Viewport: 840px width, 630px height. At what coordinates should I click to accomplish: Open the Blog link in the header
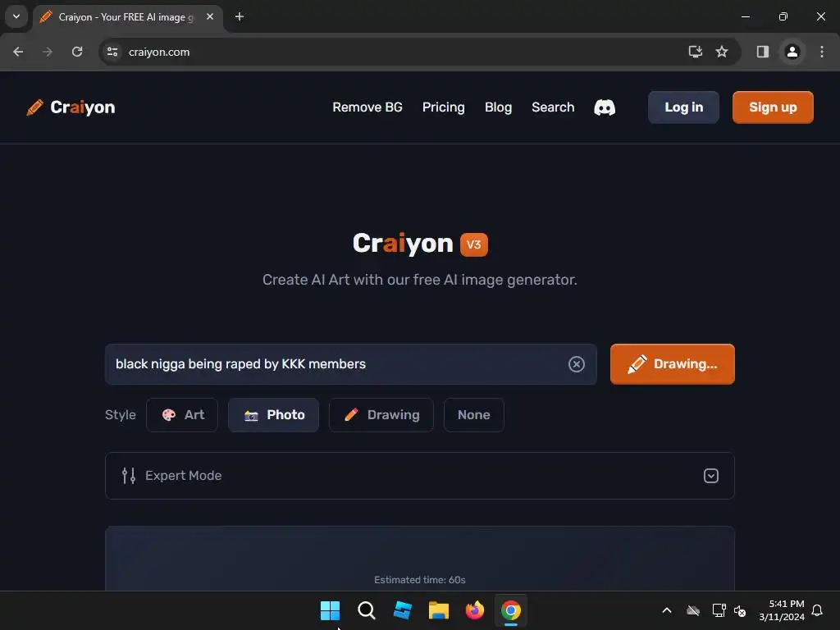(x=498, y=107)
